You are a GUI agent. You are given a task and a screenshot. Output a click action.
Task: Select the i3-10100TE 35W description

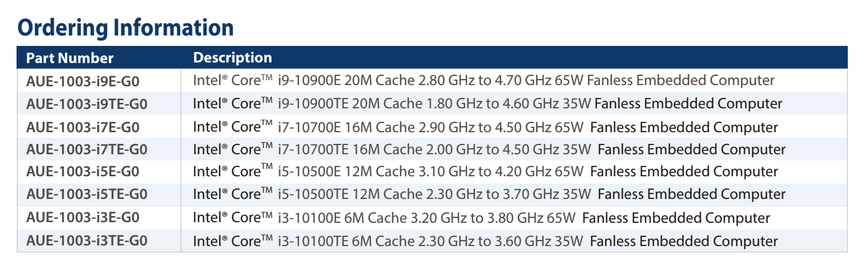coord(485,241)
